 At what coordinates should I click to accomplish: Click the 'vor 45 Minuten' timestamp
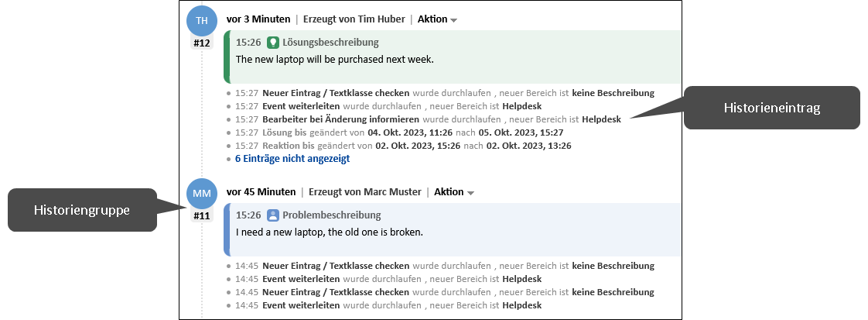coord(261,192)
